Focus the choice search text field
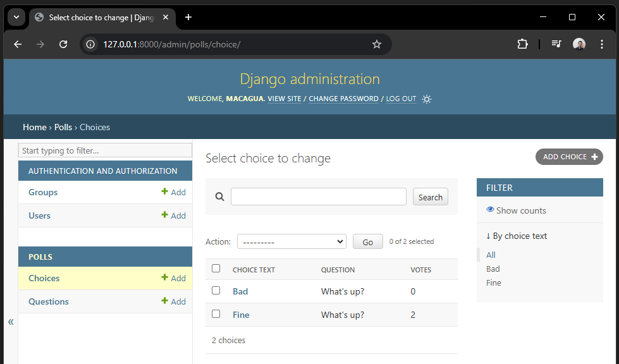The width and height of the screenshot is (619, 364). (319, 197)
